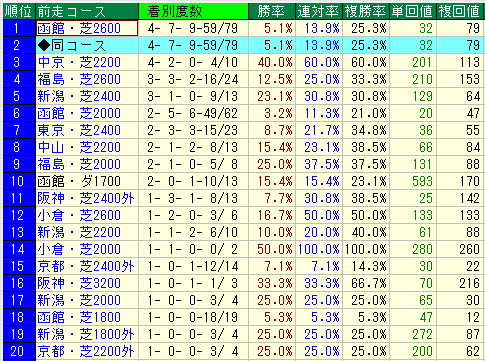Image resolution: width=485 pixels, height=361 pixels.
Task: Sort by the 複回値 column header
Action: (x=460, y=11)
